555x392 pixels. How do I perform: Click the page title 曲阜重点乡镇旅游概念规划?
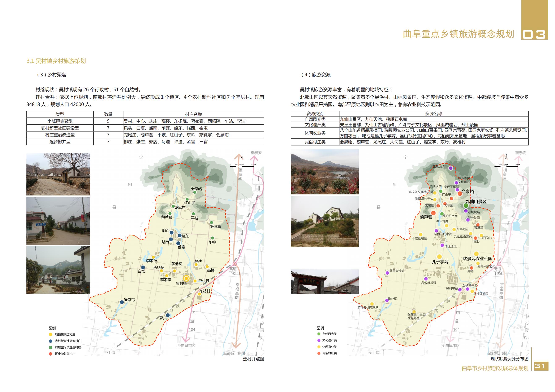coord(459,34)
